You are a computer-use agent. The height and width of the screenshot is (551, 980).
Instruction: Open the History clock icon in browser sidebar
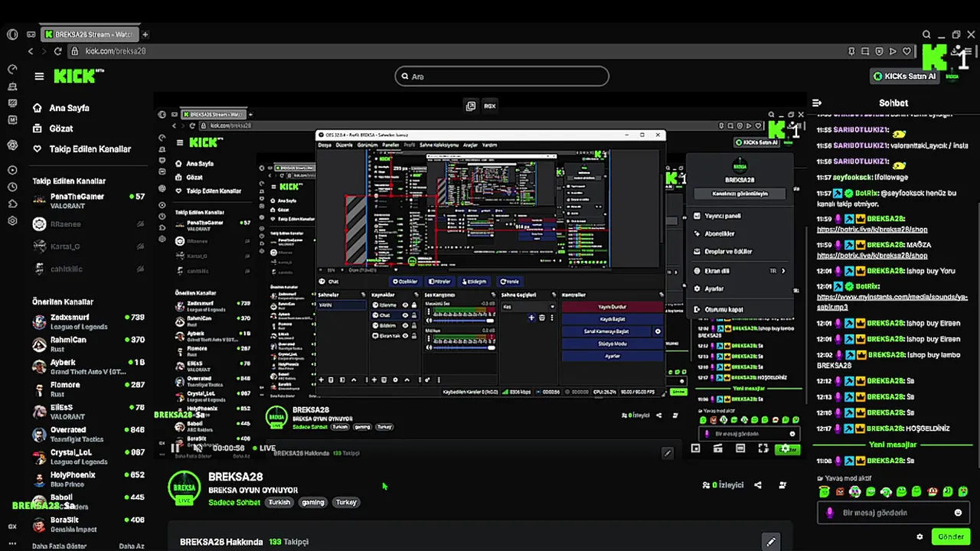[12, 187]
